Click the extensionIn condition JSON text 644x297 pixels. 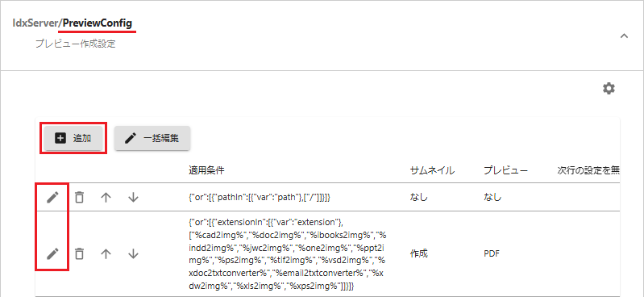(x=288, y=253)
